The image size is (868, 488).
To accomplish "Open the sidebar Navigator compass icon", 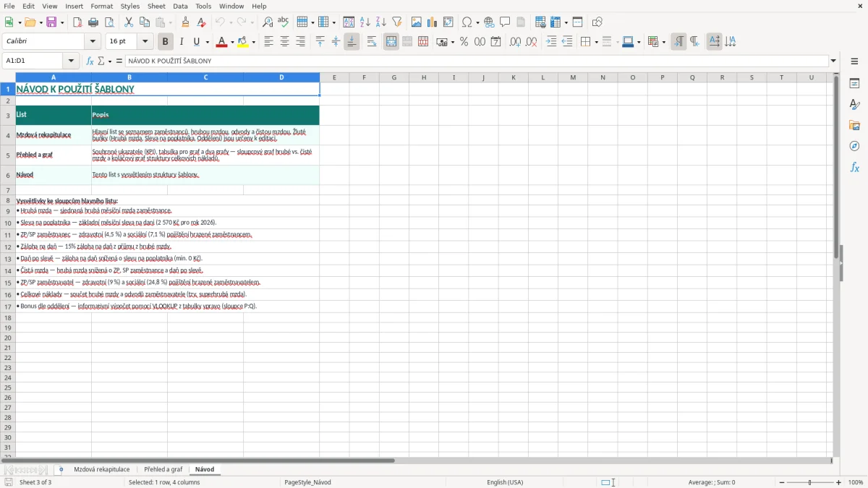I will tap(854, 146).
